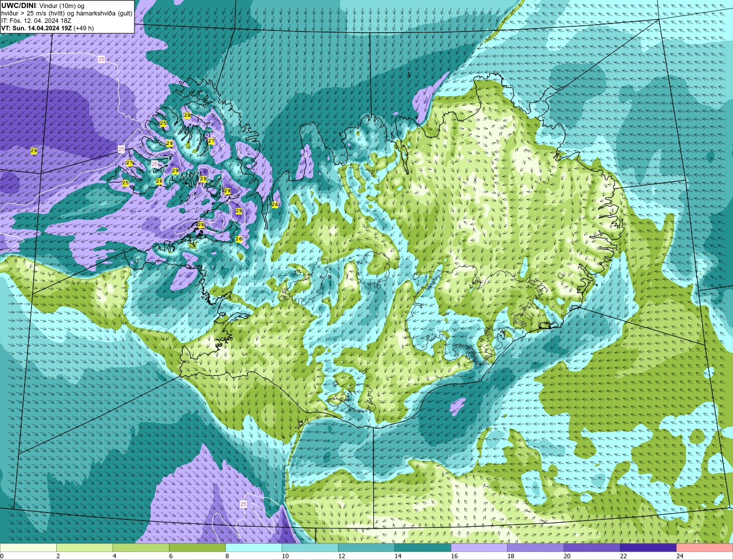Screen dimensions: 733x560
Task: Click the 'hámarkshviða (gult)' text
Action: (105, 13)
